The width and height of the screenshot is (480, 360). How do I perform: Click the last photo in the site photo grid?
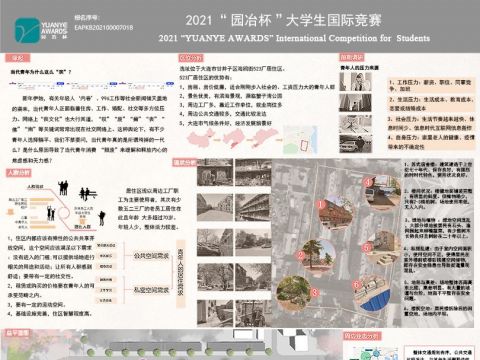[x=253, y=313]
